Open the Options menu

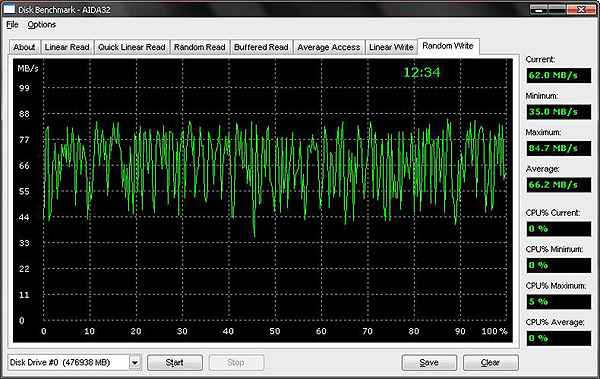click(41, 25)
